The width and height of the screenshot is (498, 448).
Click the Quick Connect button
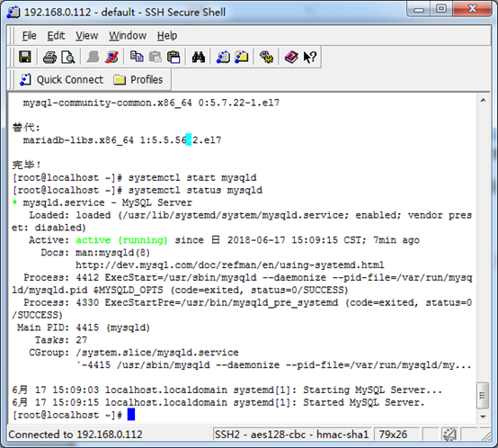coord(61,79)
